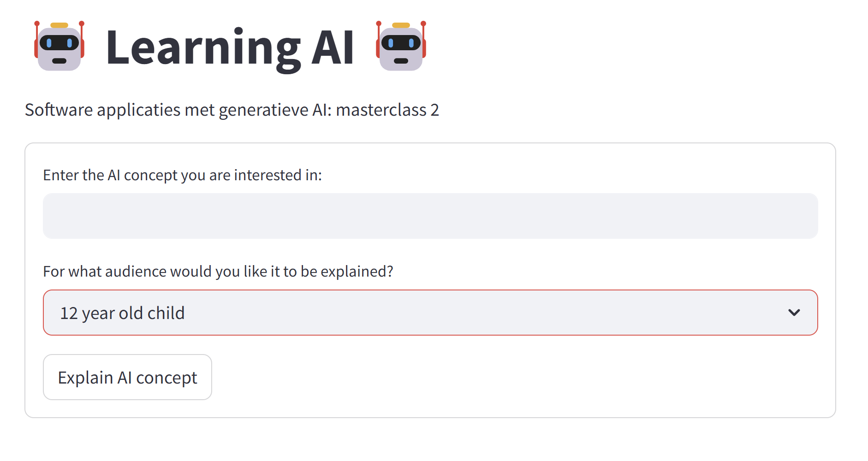This screenshot has height=461, width=868.
Task: Open the '12 year old child' audience selector
Action: coord(430,313)
